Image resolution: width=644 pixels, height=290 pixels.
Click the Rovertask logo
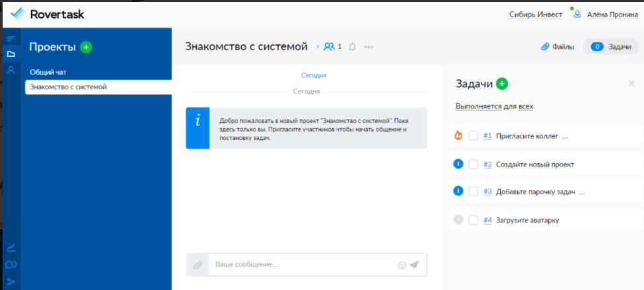click(x=48, y=14)
